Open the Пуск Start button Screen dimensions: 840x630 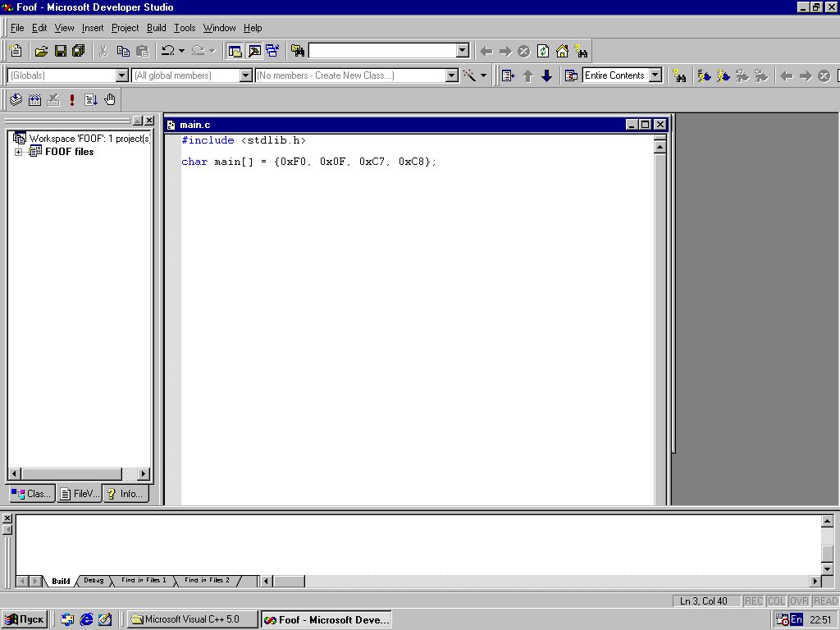coord(24,619)
